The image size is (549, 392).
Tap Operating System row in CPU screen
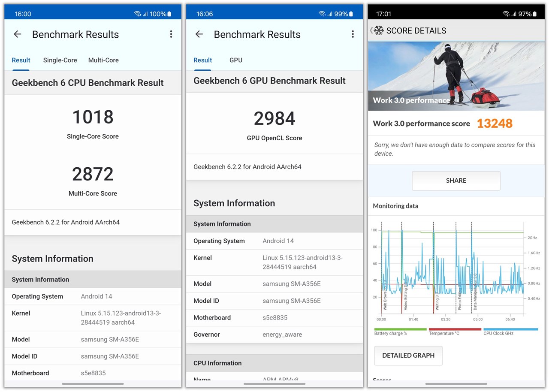(93, 296)
